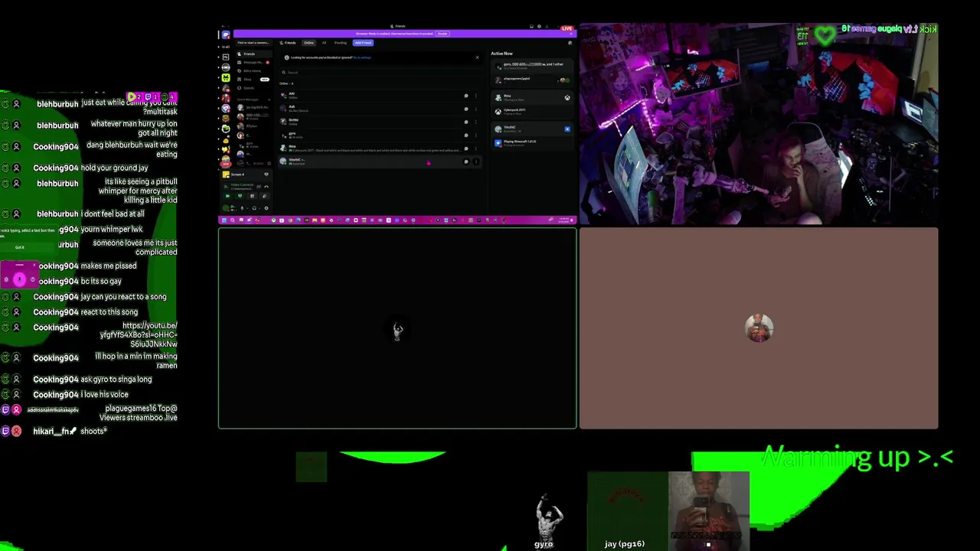Open more options for Ash

[476, 109]
